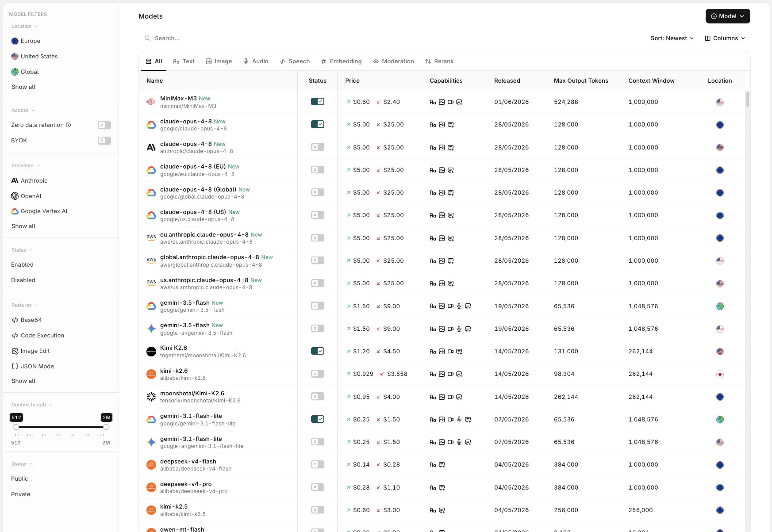Click the search magnifier icon
Image resolution: width=772 pixels, height=532 pixels.
147,38
